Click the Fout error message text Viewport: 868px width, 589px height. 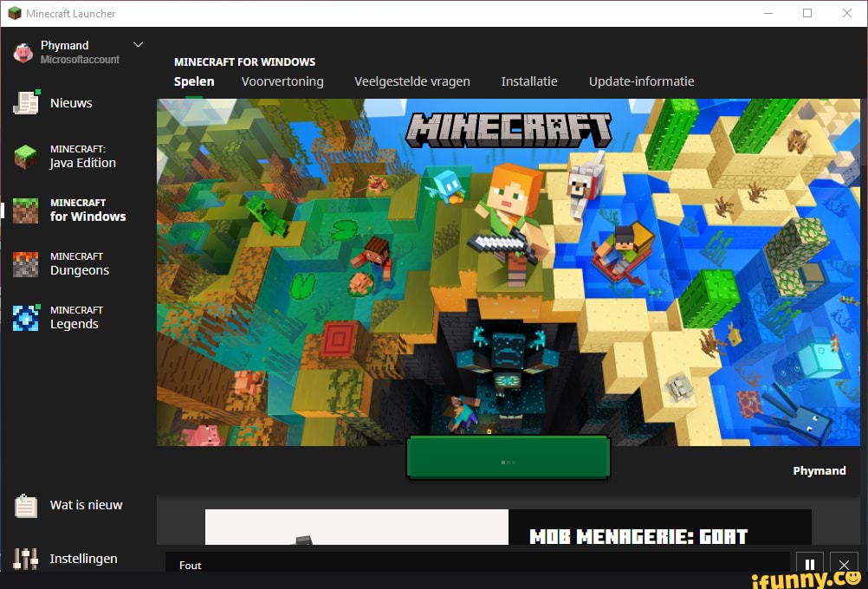190,566
